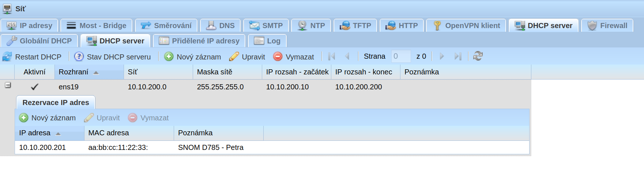Focus the Strana page number field
The height and width of the screenshot is (178, 644).
point(401,56)
